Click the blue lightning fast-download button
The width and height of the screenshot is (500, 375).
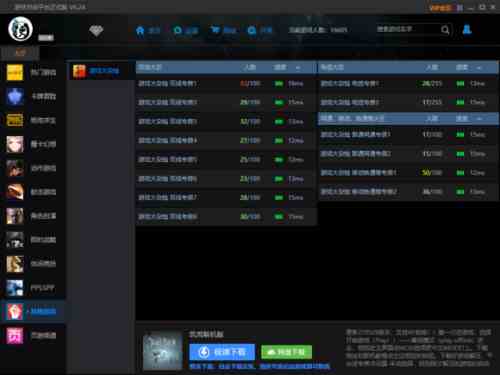click(222, 352)
